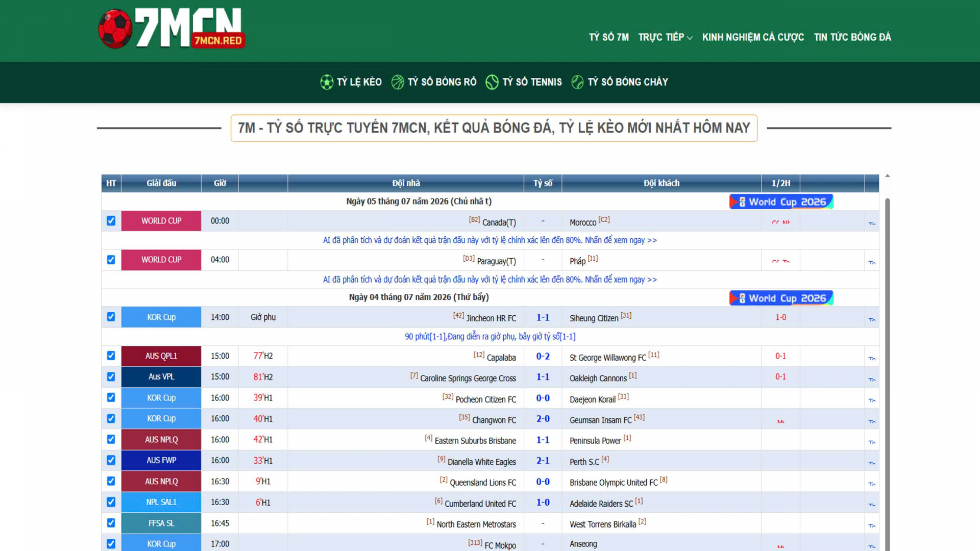Screen dimensions: 980x551
Task: Click the table scroll-up arrow
Action: pos(887,176)
